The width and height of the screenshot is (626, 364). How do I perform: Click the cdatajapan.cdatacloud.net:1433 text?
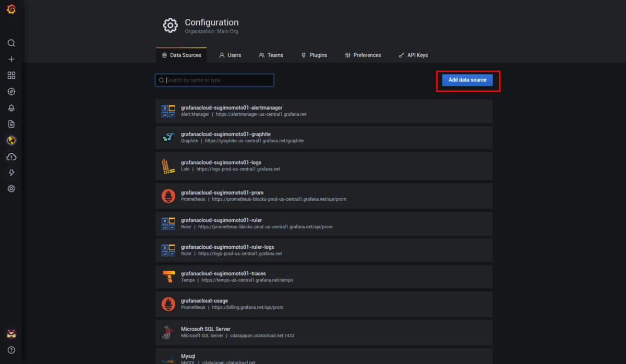coord(262,336)
